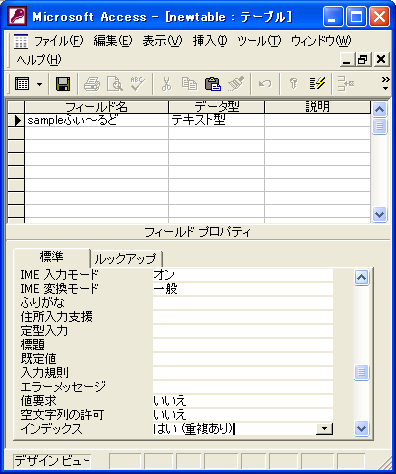Click the Undo arrow icon
Screen dimensions: 396x474
click(x=265, y=84)
